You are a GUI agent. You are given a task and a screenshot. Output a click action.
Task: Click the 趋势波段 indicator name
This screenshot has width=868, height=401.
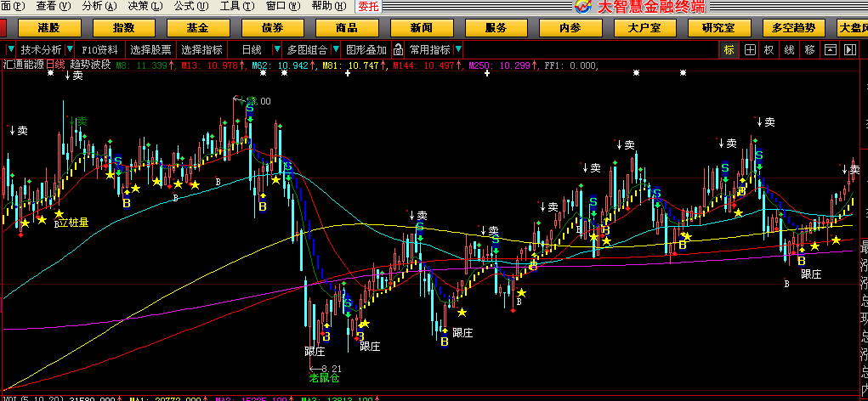(90, 65)
